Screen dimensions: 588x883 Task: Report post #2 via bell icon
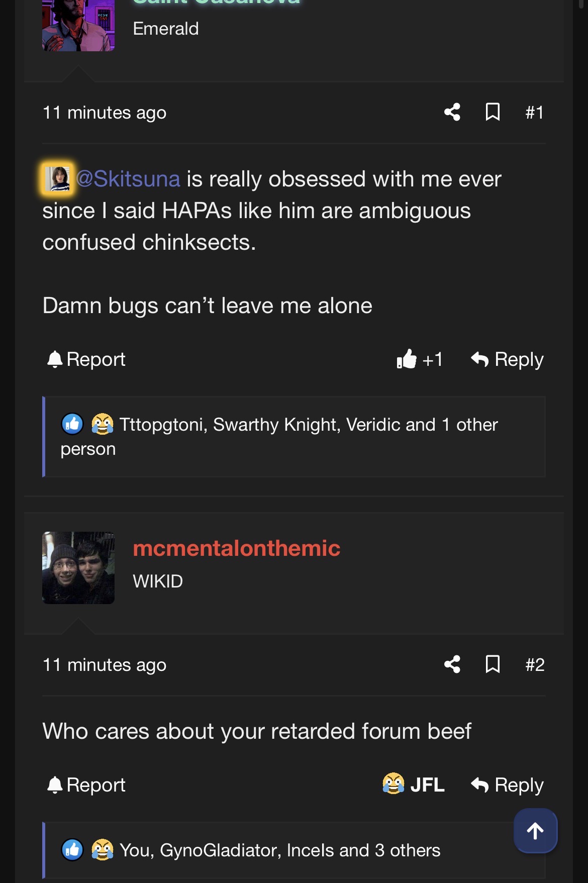[86, 784]
